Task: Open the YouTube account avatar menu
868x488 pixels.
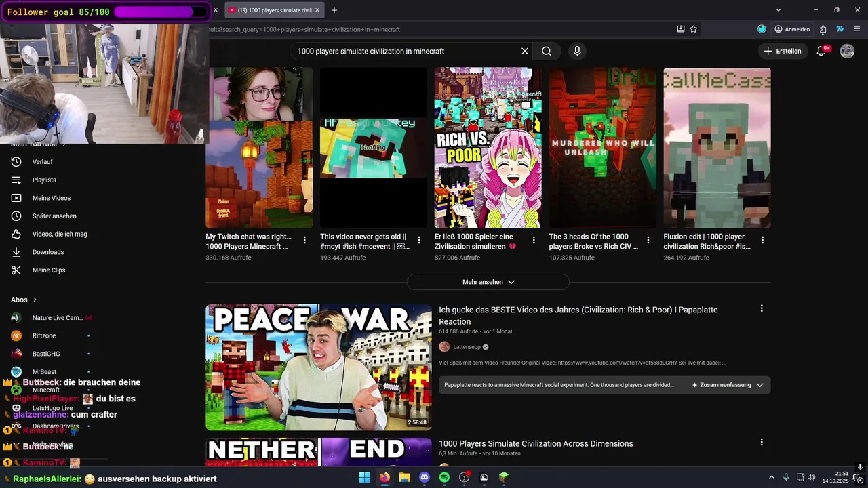Action: coord(847,51)
